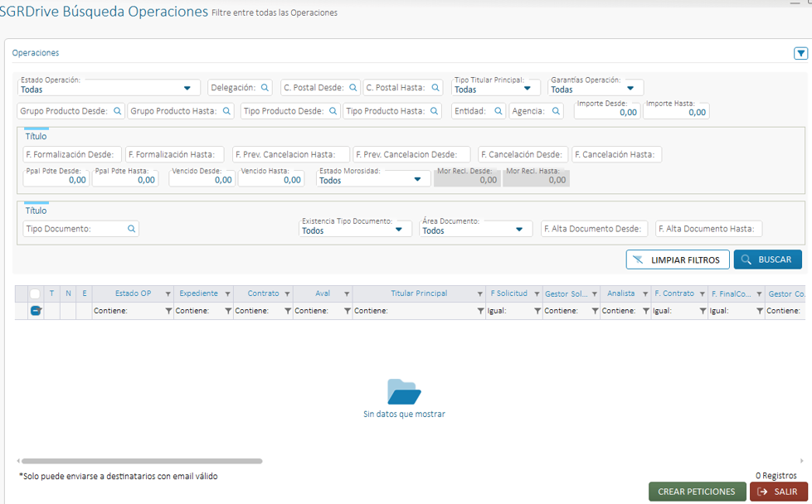Image resolution: width=812 pixels, height=504 pixels.
Task: Click the LIMPIAR FILTROS button
Action: [678, 259]
